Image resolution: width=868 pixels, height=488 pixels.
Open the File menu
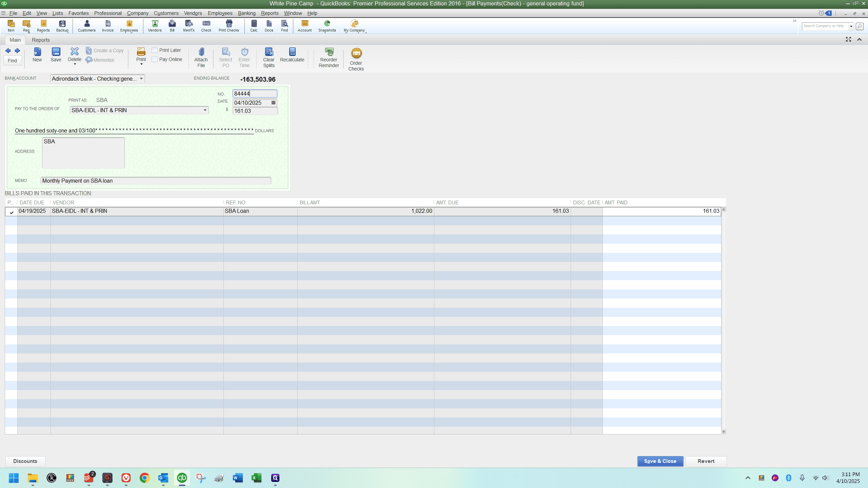[x=13, y=13]
